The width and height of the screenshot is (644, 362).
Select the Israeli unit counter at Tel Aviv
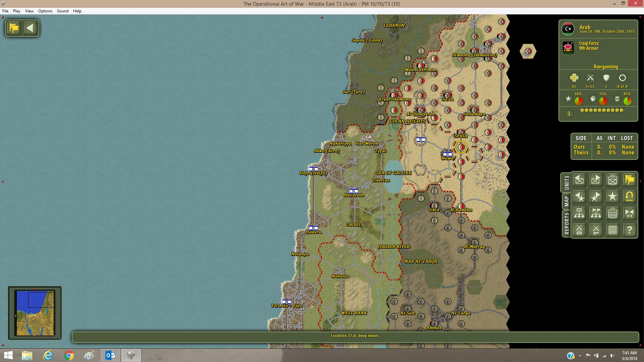pyautogui.click(x=286, y=302)
